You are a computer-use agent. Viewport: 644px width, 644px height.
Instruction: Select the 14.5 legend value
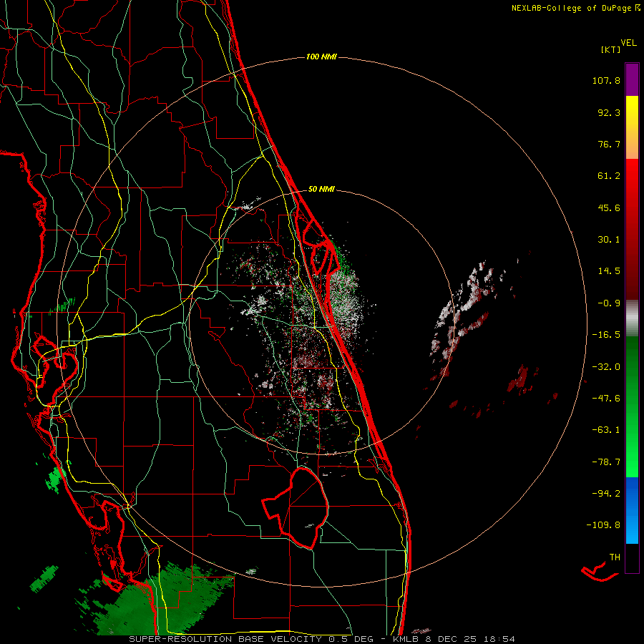pyautogui.click(x=609, y=271)
